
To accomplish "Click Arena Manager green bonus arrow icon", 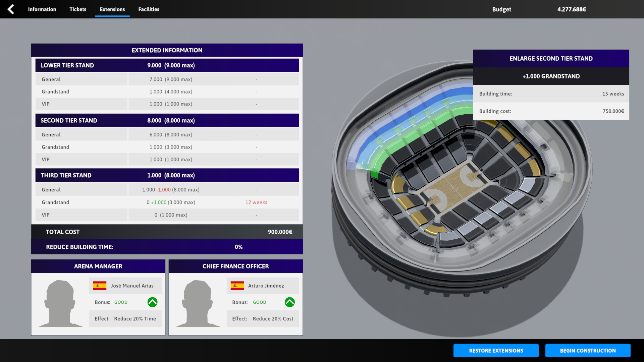I will coord(152,302).
